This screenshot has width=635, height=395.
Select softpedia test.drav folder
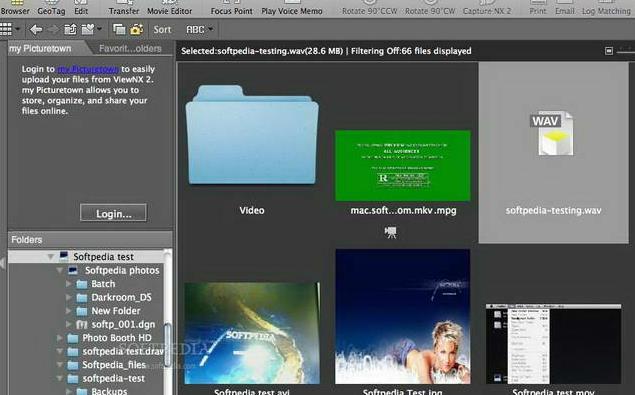coord(123,352)
